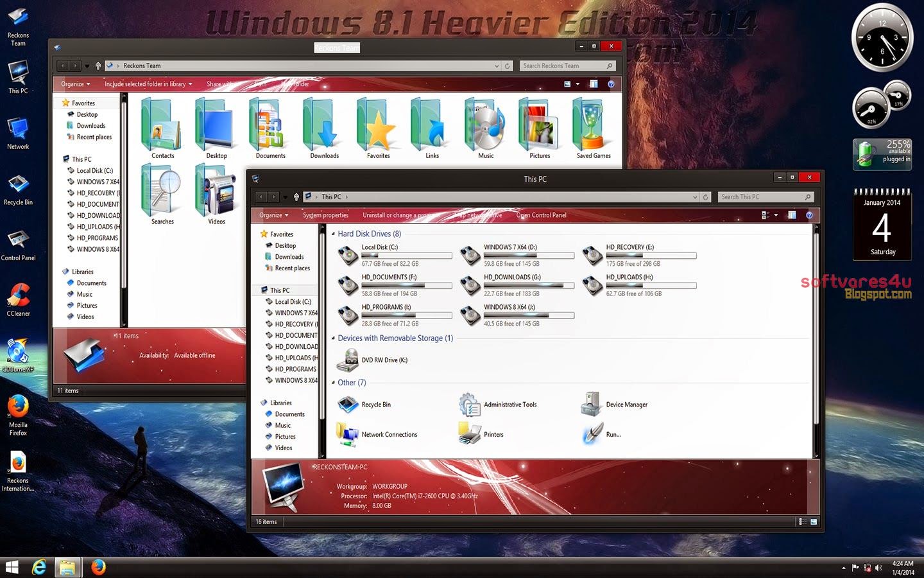Launch Internet Explorer from taskbar

39,568
